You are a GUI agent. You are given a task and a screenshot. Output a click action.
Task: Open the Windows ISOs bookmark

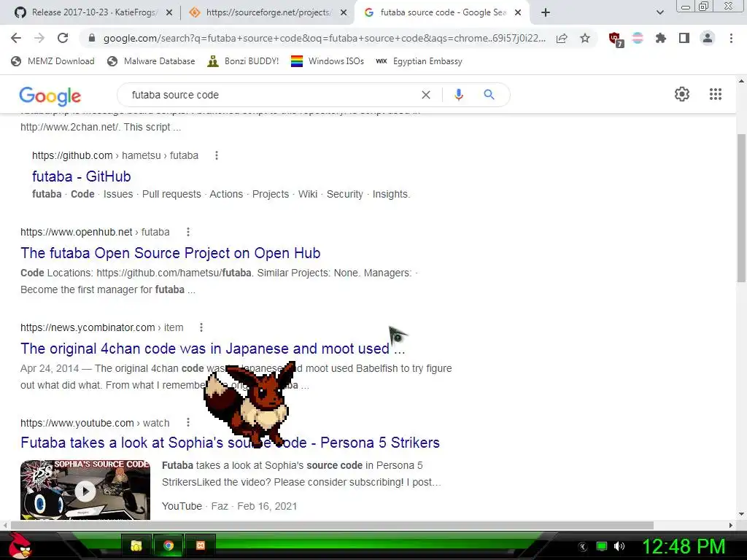328,61
